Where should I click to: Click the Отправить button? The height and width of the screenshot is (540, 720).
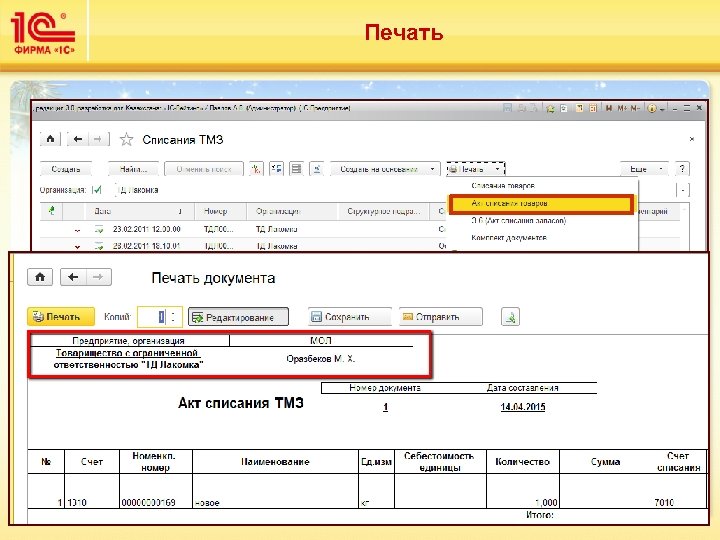pyautogui.click(x=441, y=317)
